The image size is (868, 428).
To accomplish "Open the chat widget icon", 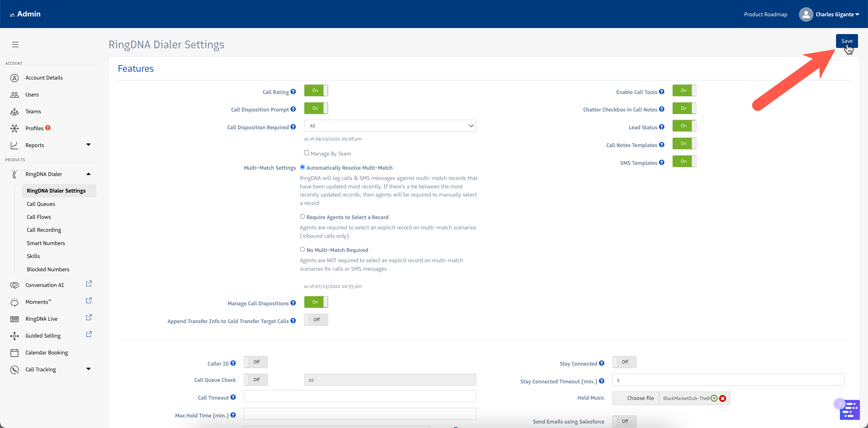I will 850,410.
